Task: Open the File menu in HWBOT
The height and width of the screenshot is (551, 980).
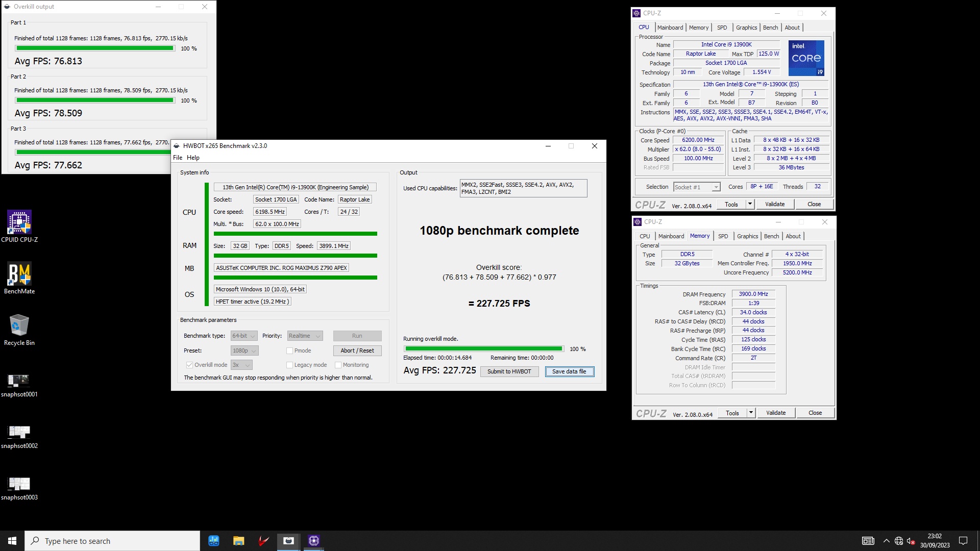Action: 178,158
